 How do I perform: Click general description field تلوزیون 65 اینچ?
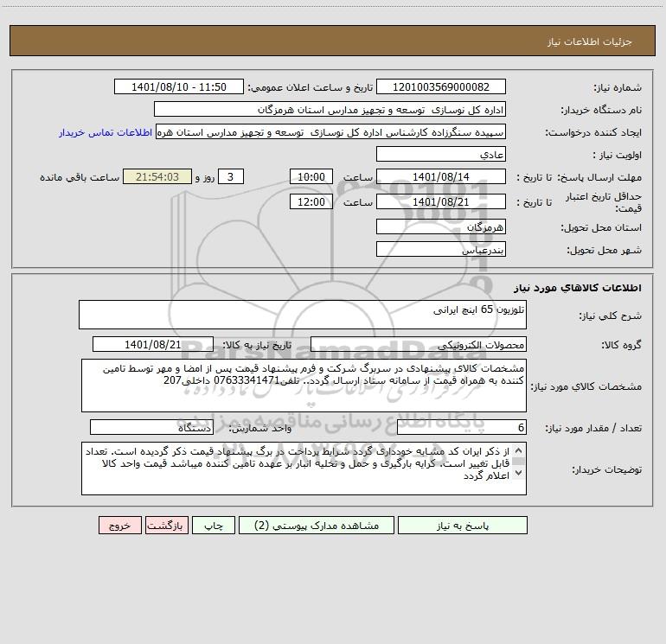coord(303,315)
